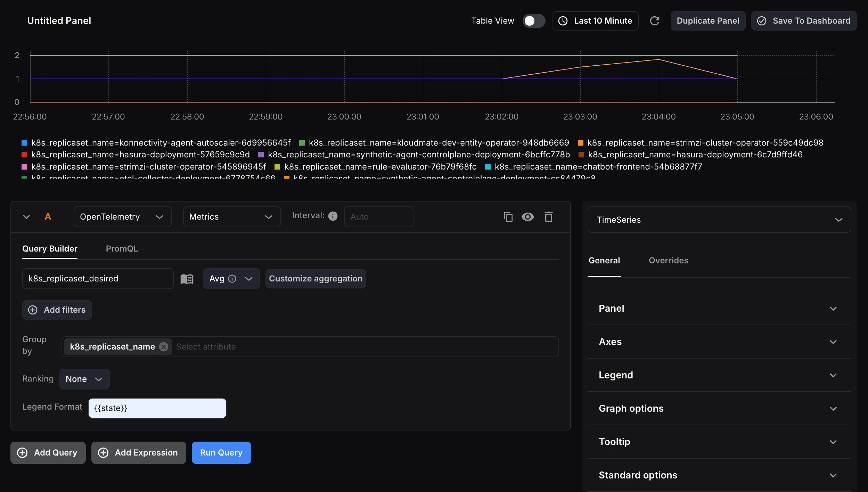The width and height of the screenshot is (868, 492).
Task: Click orange swatch for strimzi-cluster-operator-559c49dc98 legend
Action: (580, 143)
